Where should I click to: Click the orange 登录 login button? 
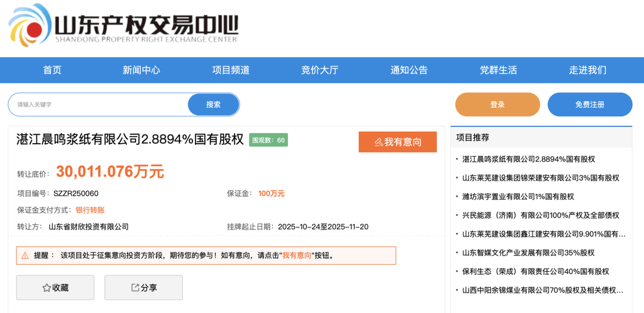point(497,104)
